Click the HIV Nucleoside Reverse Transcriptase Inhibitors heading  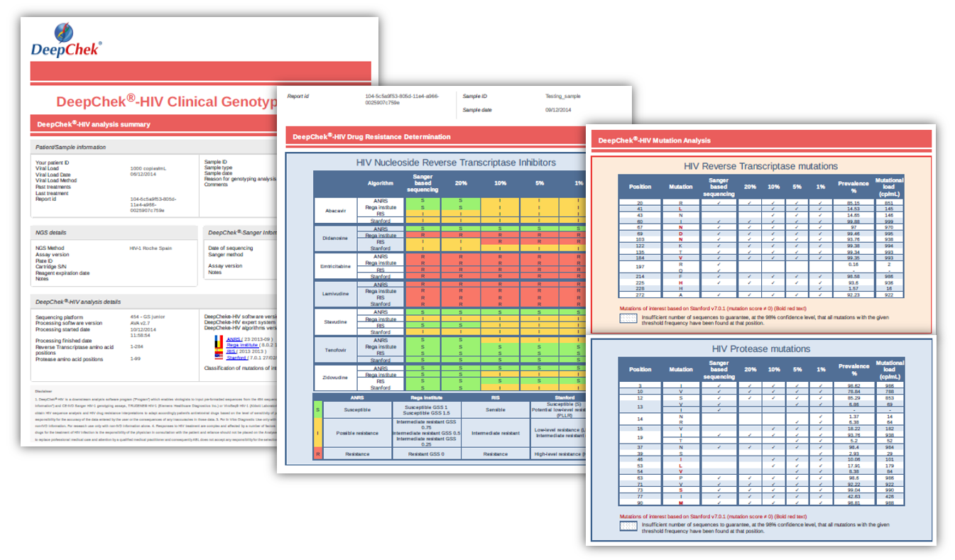tap(456, 163)
